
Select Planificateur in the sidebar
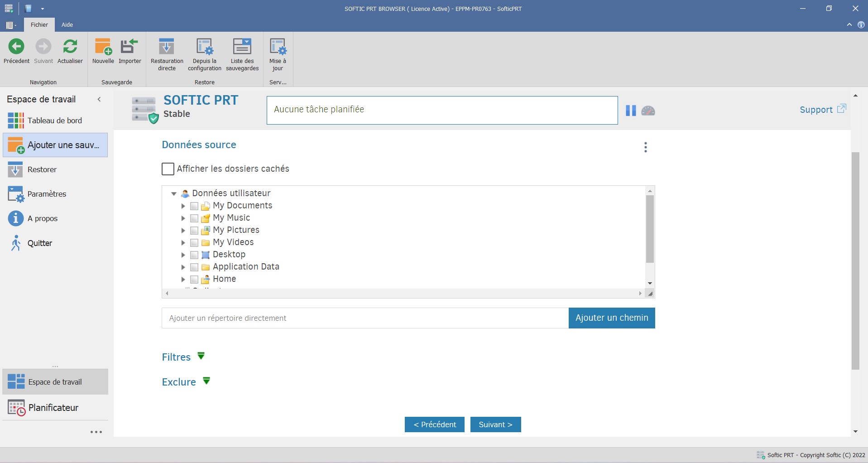coord(53,408)
